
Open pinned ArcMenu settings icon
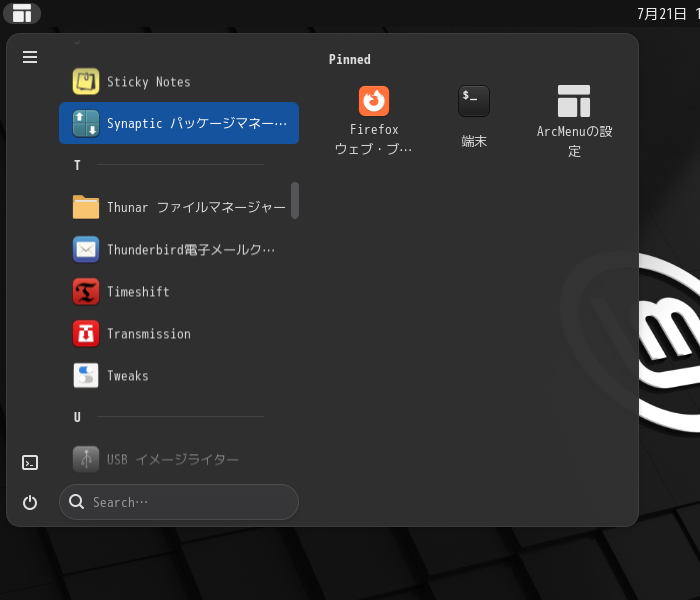pyautogui.click(x=574, y=101)
